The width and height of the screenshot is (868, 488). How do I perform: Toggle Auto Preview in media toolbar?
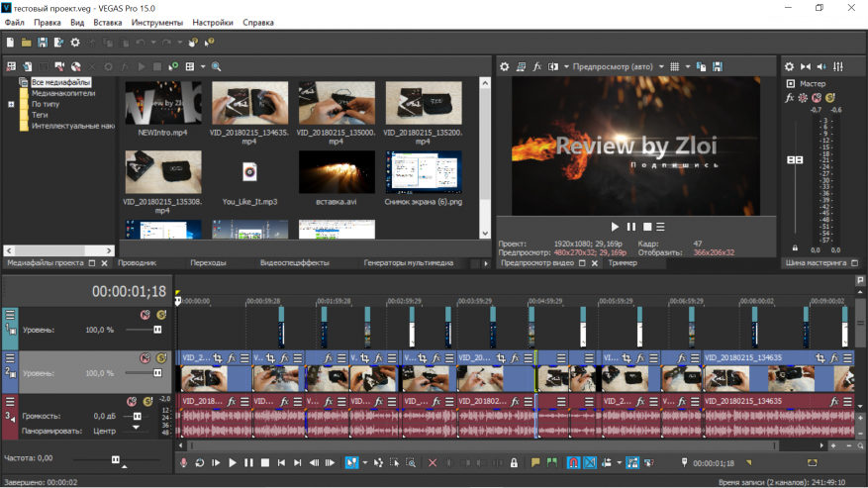click(x=173, y=66)
